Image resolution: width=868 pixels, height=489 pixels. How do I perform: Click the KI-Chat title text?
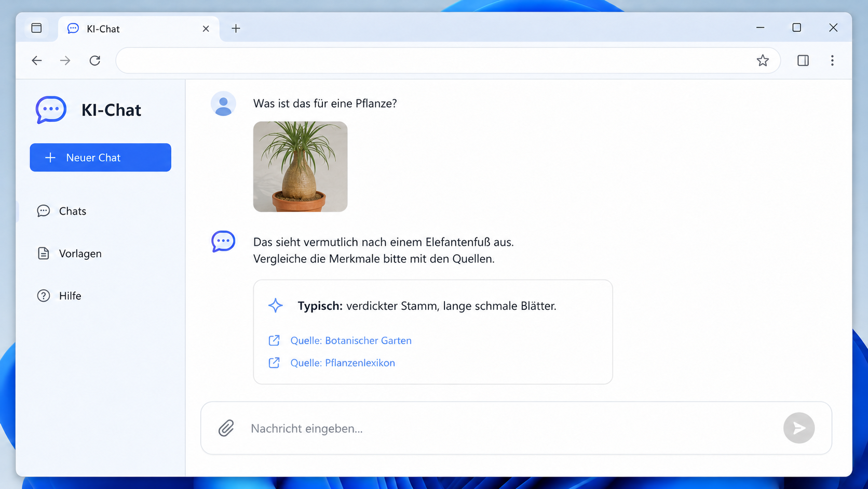click(x=111, y=110)
